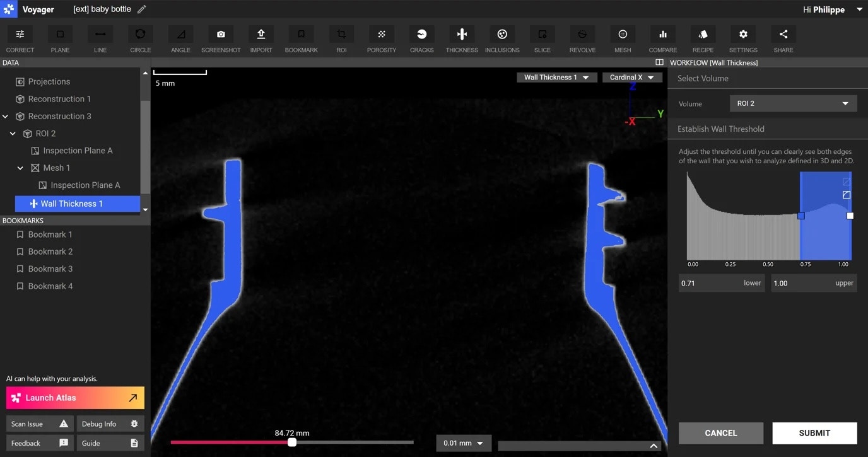Click the Cancel button

click(721, 433)
